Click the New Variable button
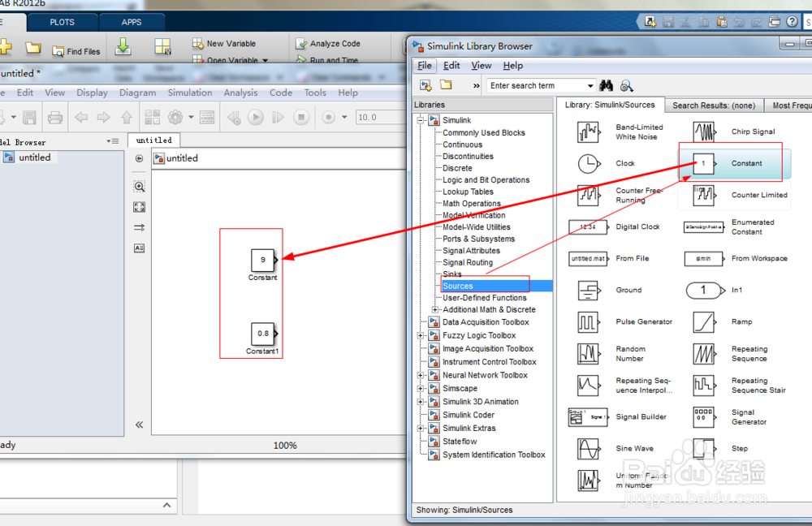 (x=224, y=44)
